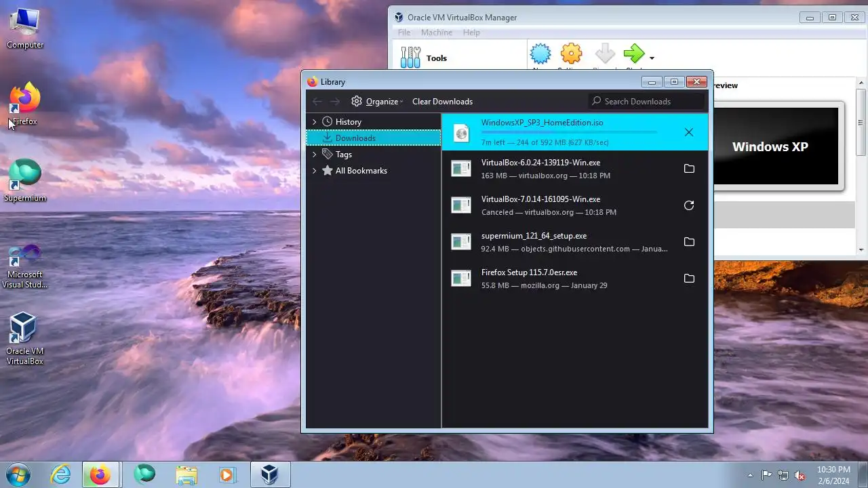
Task: Select the VirtualBox-6.0.24-139119-Win.exe file name
Action: (540, 163)
